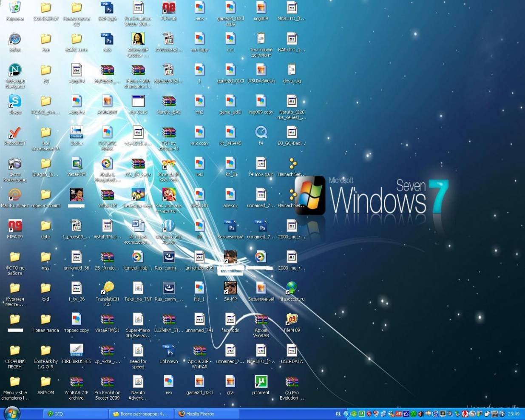Screen dimensions: 525x420
Task: Open the µTorrent desktop icon
Action: pyautogui.click(x=261, y=382)
